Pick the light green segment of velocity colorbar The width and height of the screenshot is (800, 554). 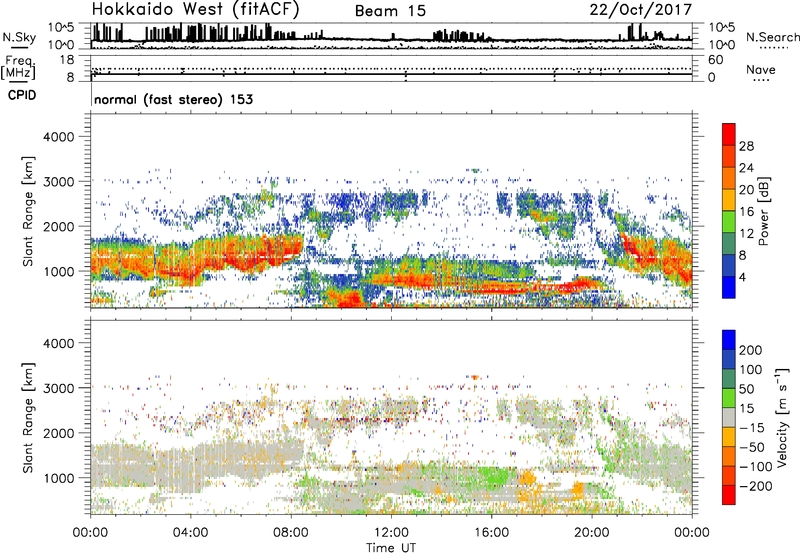click(729, 398)
